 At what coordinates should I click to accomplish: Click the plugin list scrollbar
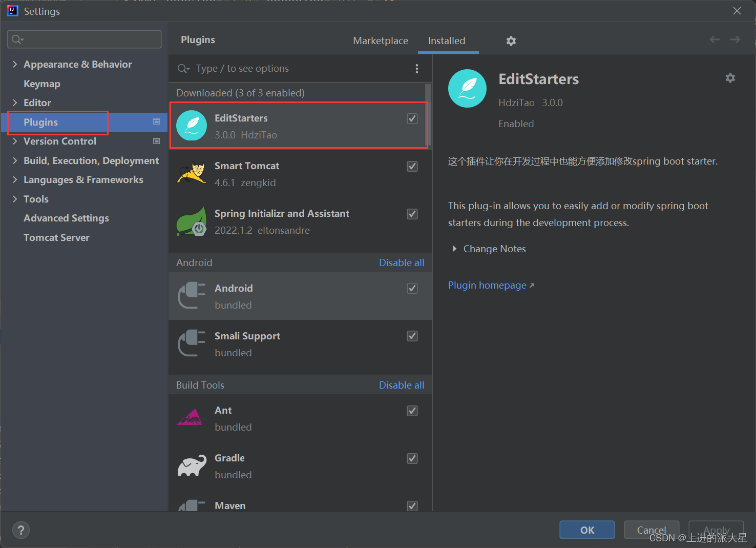(x=428, y=115)
